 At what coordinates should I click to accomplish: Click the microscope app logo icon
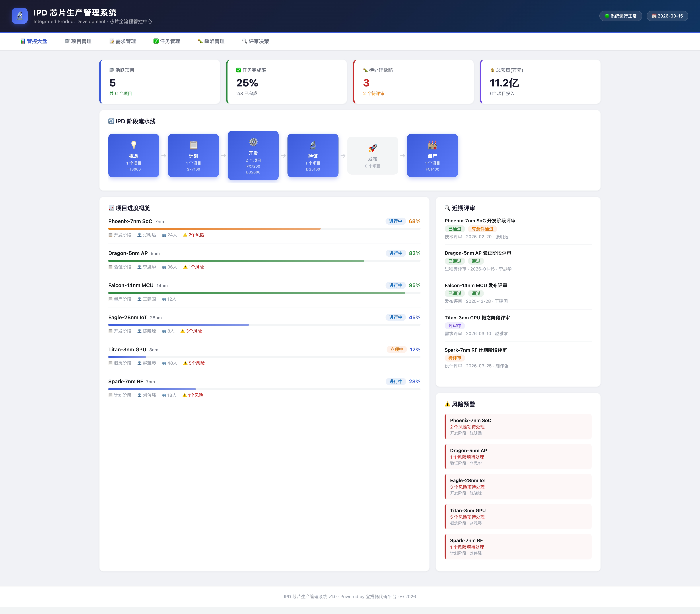[20, 16]
